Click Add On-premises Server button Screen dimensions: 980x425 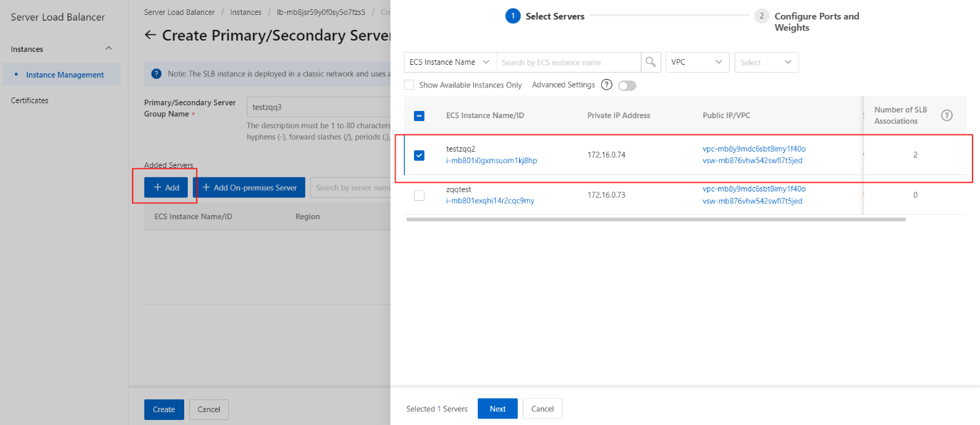click(249, 187)
